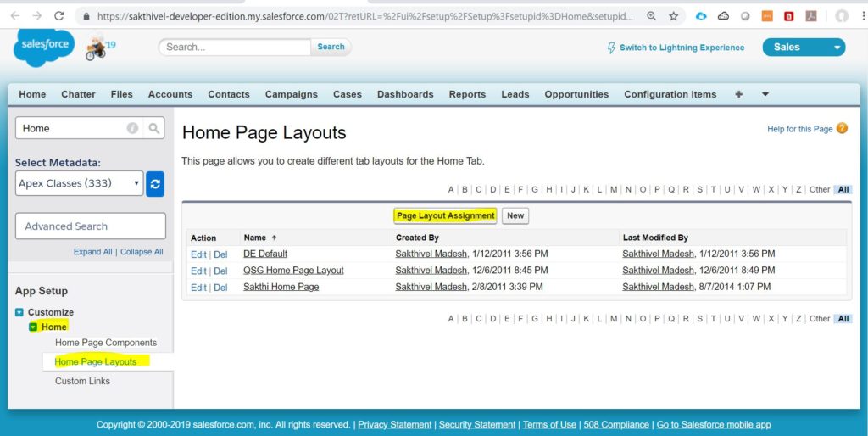Click the Salesforce cloud logo
Screen dimensions: 868x436
tap(44, 48)
